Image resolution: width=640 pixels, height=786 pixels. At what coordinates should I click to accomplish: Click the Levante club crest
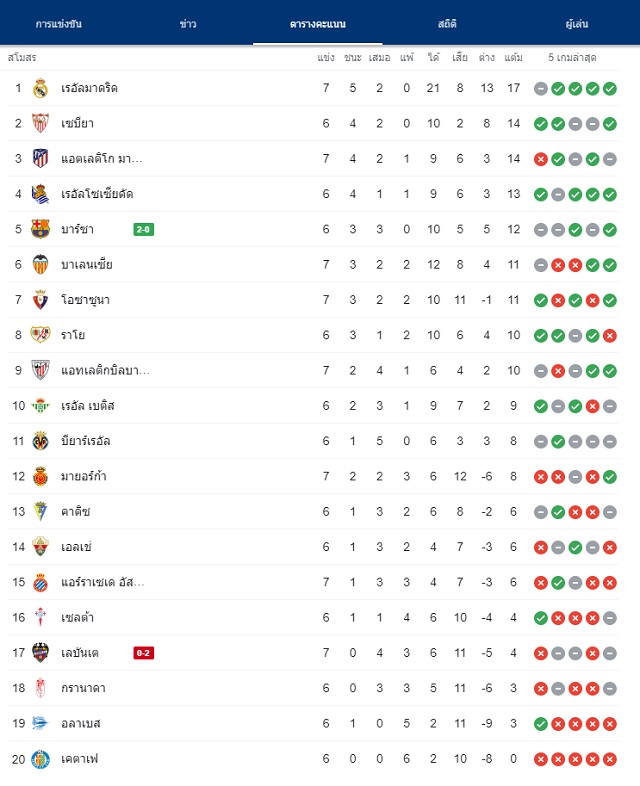pos(40,653)
